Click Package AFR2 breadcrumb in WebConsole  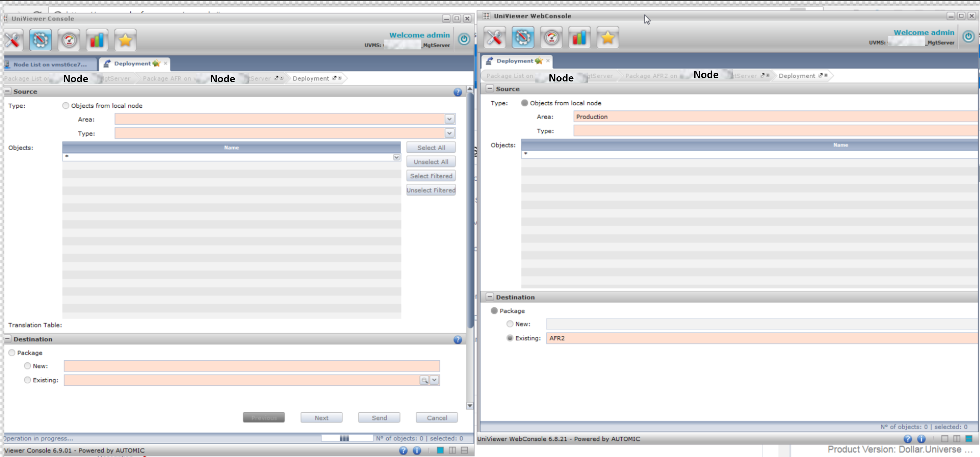tap(651, 76)
